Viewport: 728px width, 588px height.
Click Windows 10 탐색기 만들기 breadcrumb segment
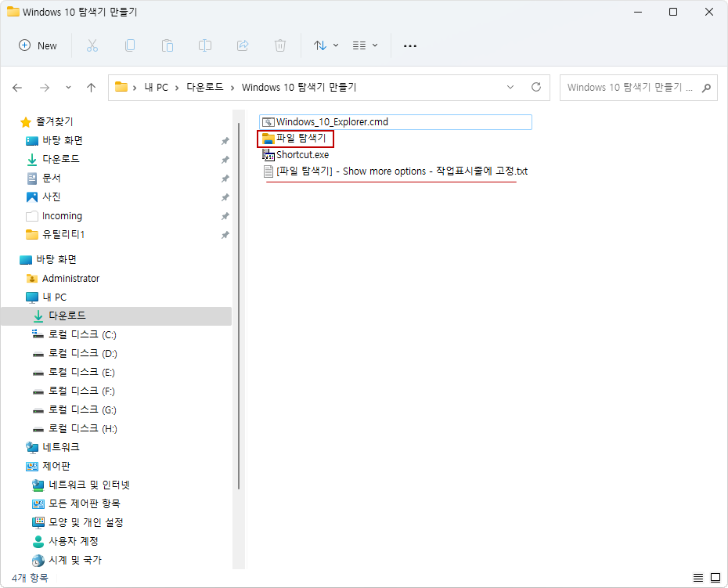299,88
